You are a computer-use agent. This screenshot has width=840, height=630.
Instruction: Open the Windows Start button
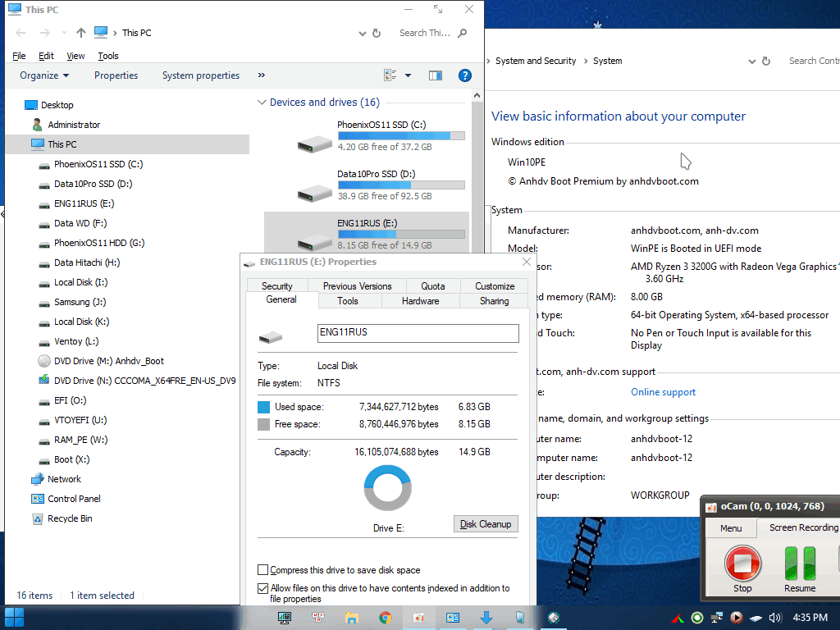coord(14,618)
